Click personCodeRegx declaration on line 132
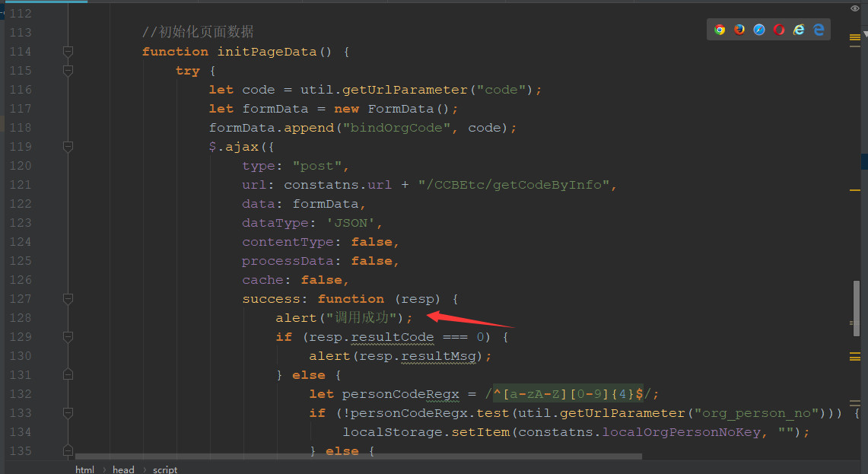Viewport: 868px width, 474px height. point(401,394)
